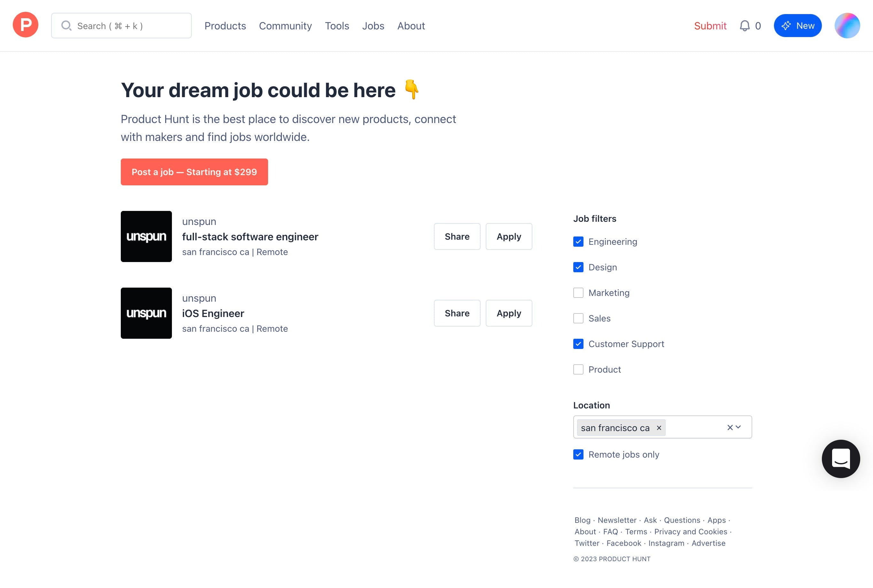The width and height of the screenshot is (873, 588).
Task: Uncheck the Design filter
Action: coord(578,267)
